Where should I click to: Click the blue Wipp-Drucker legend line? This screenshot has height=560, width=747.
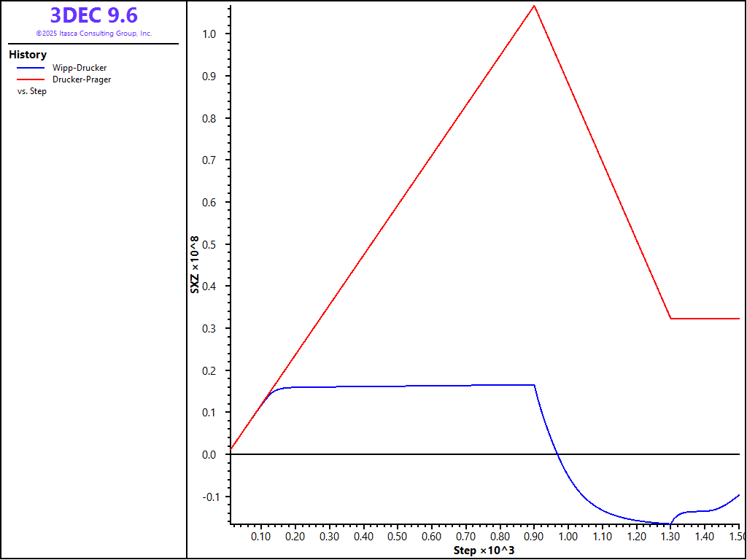tap(30, 68)
